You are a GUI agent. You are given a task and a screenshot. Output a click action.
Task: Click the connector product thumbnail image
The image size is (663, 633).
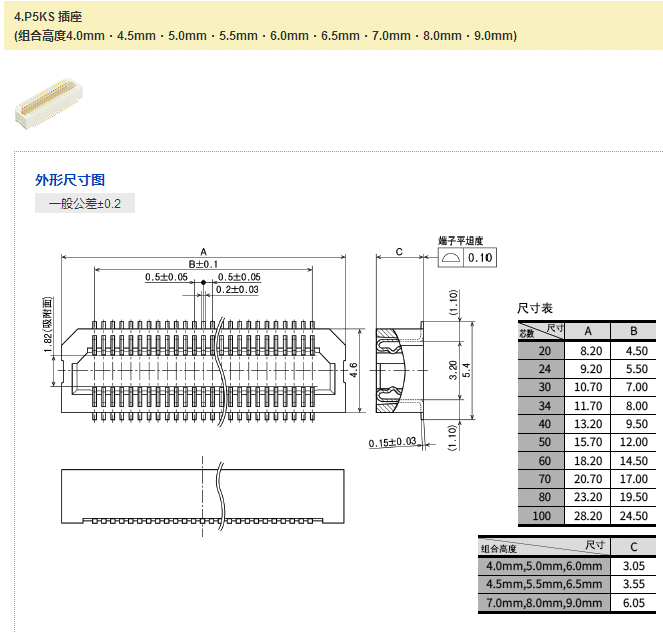(x=47, y=101)
